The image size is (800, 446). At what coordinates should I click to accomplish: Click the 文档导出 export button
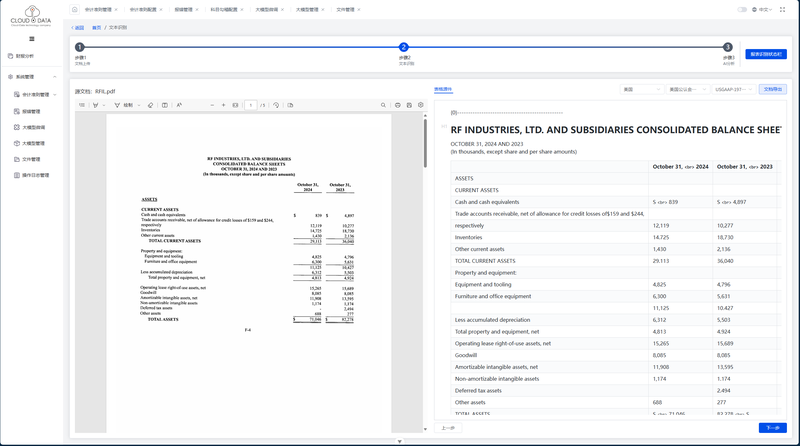(x=772, y=89)
